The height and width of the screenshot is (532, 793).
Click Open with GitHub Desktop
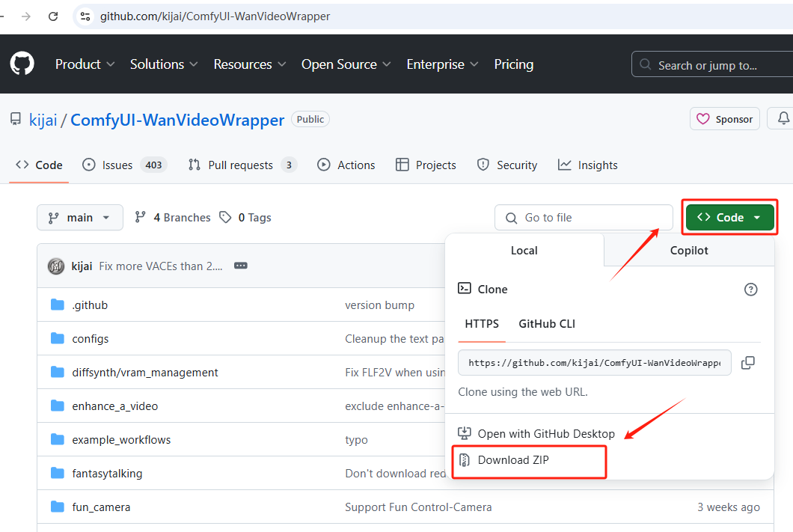[536, 433]
